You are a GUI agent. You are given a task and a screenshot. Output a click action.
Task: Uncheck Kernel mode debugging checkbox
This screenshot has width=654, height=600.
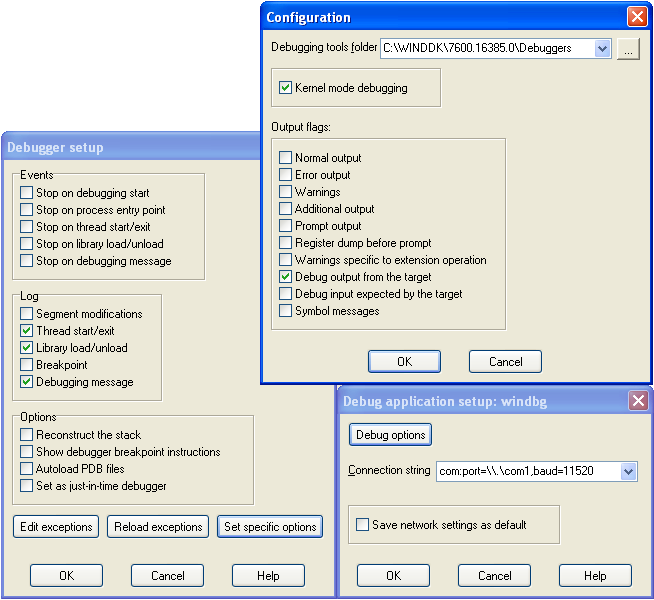point(286,88)
